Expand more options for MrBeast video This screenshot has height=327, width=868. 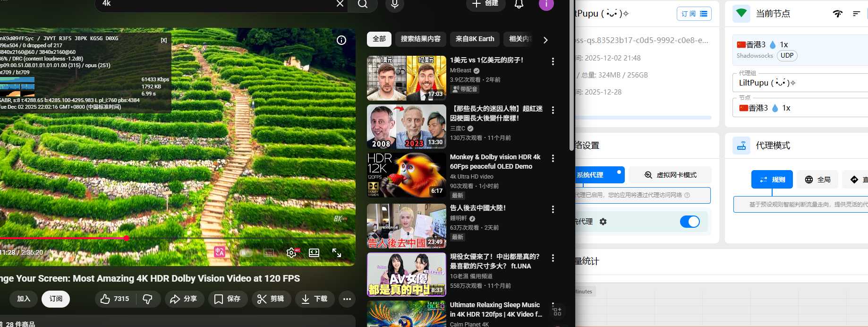(x=553, y=61)
